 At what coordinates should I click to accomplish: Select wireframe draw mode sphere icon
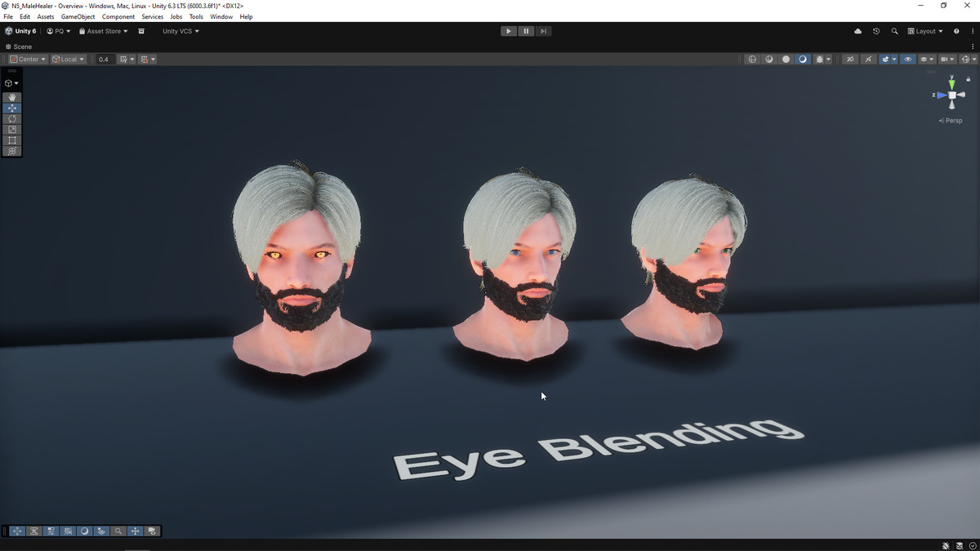click(x=752, y=59)
